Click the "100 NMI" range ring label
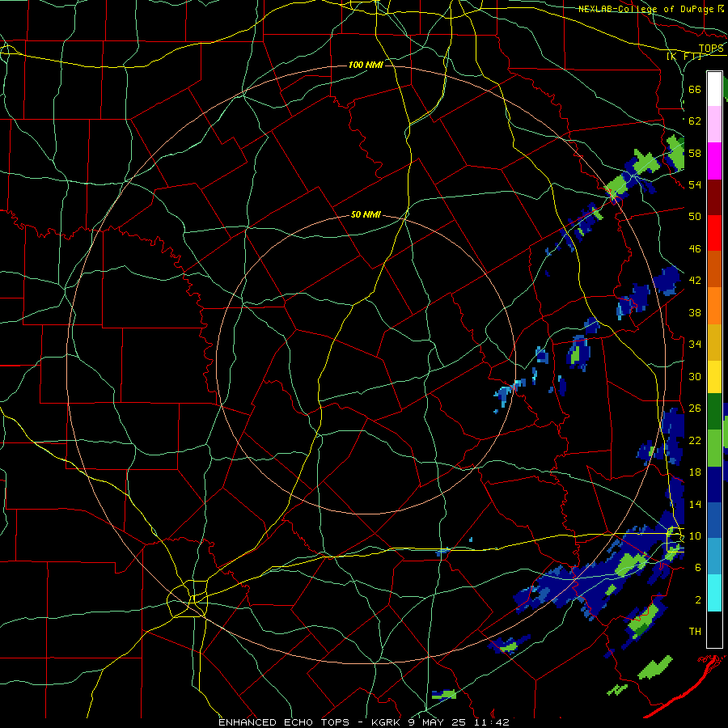The image size is (728, 728). (x=366, y=65)
